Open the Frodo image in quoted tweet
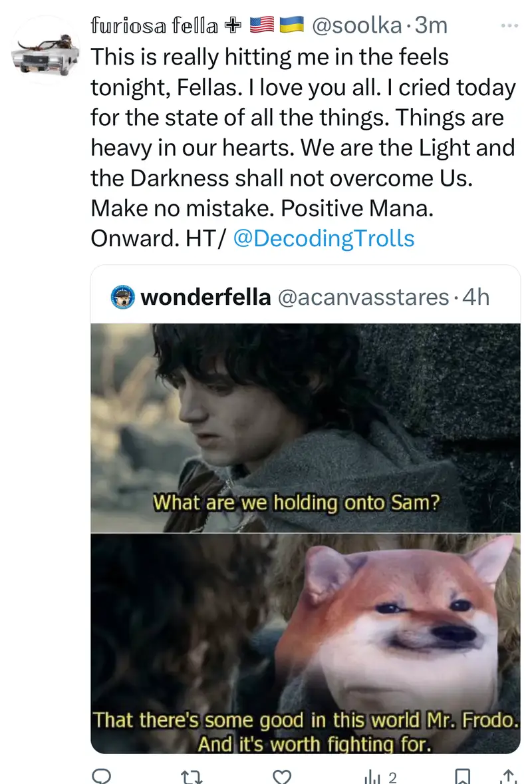Image resolution: width=532 pixels, height=784 pixels. (x=305, y=428)
